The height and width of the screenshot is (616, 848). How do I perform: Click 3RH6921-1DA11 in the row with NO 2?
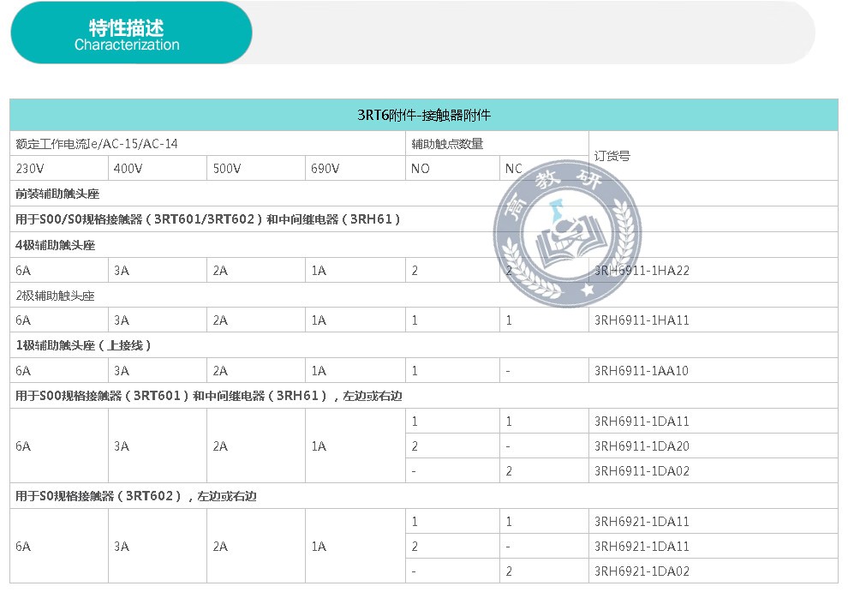coord(642,547)
